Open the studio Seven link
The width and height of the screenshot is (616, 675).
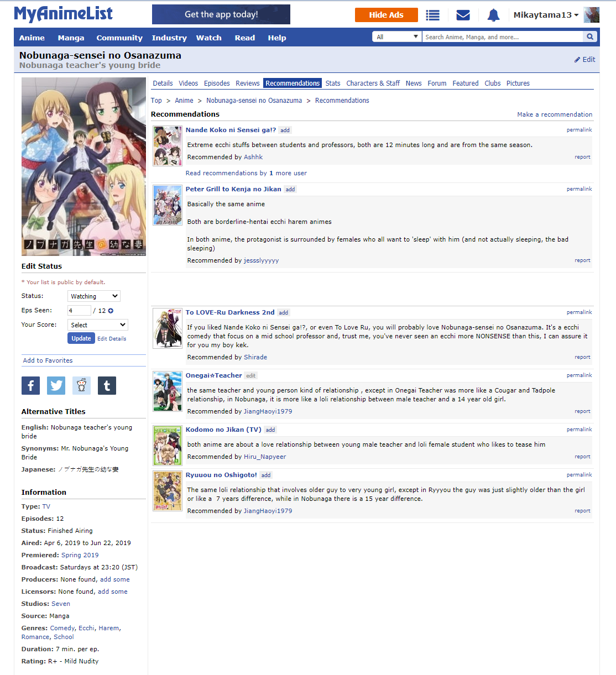click(61, 604)
